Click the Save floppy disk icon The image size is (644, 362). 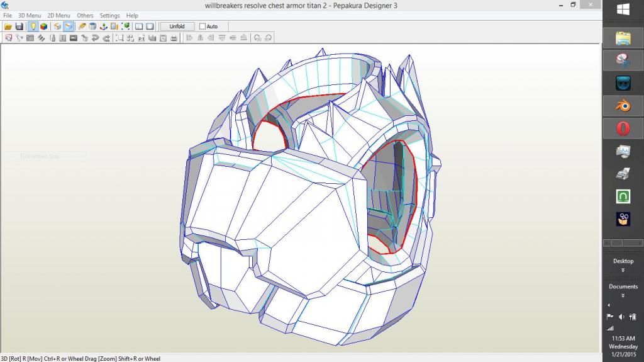[19, 26]
